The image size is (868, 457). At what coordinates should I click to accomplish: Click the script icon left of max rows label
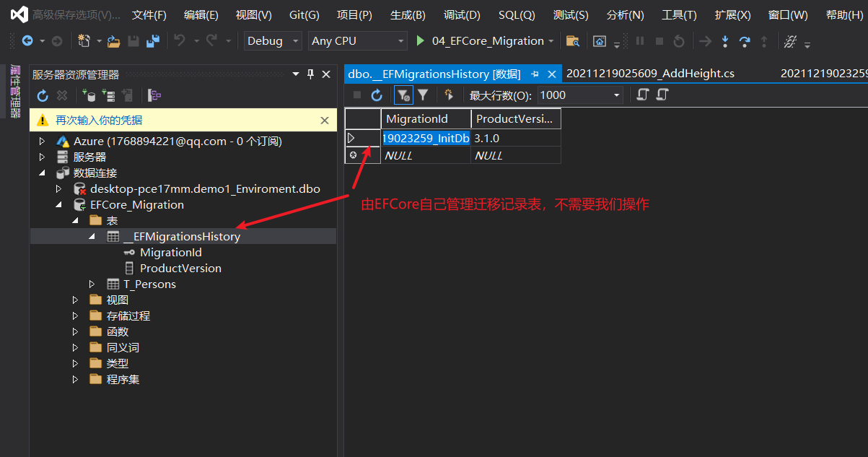(449, 95)
